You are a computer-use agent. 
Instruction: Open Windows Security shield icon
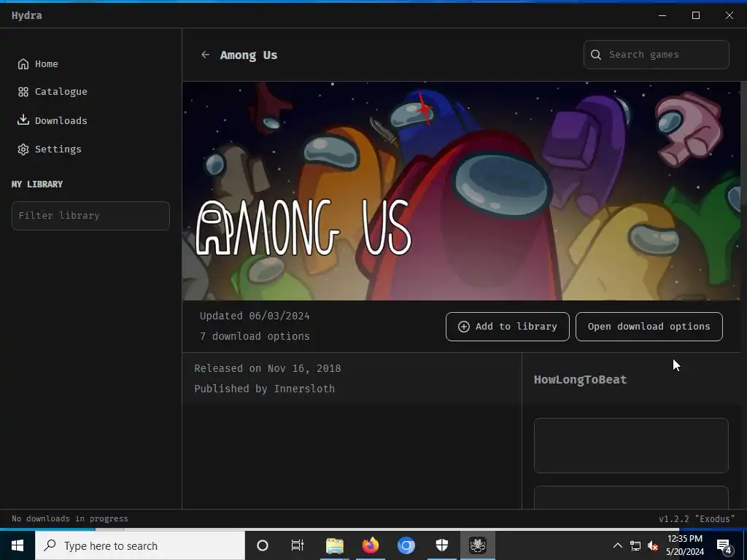pos(442,545)
